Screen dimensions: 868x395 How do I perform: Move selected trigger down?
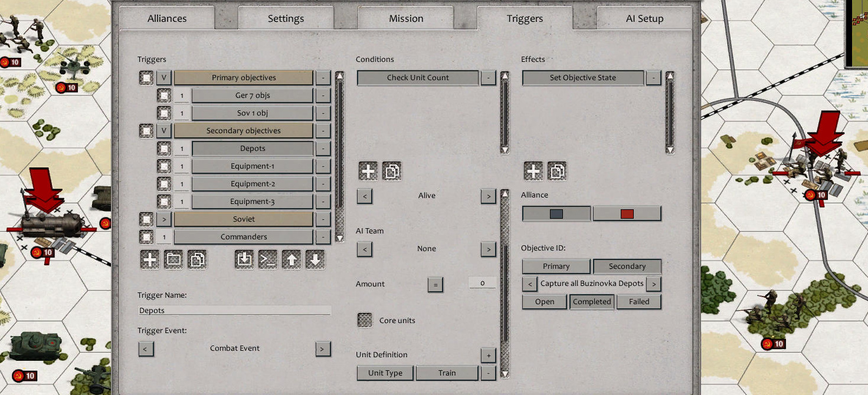click(x=315, y=259)
